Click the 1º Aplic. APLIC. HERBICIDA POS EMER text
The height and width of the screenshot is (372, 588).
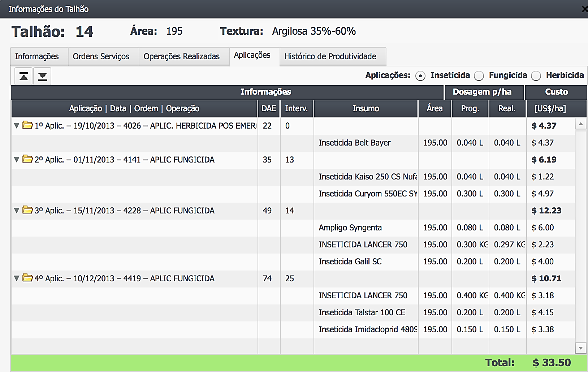click(x=146, y=126)
